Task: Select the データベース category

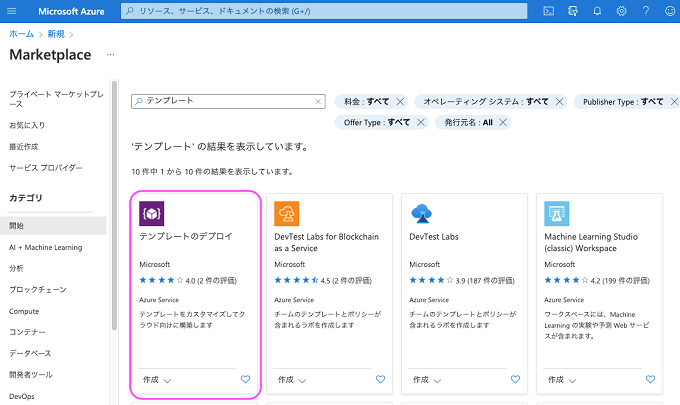Action: [x=30, y=353]
